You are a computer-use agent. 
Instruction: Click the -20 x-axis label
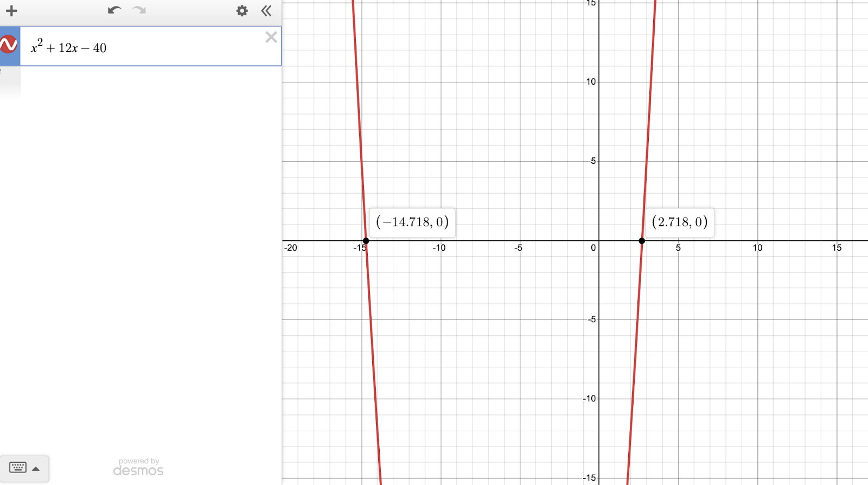[x=291, y=248]
